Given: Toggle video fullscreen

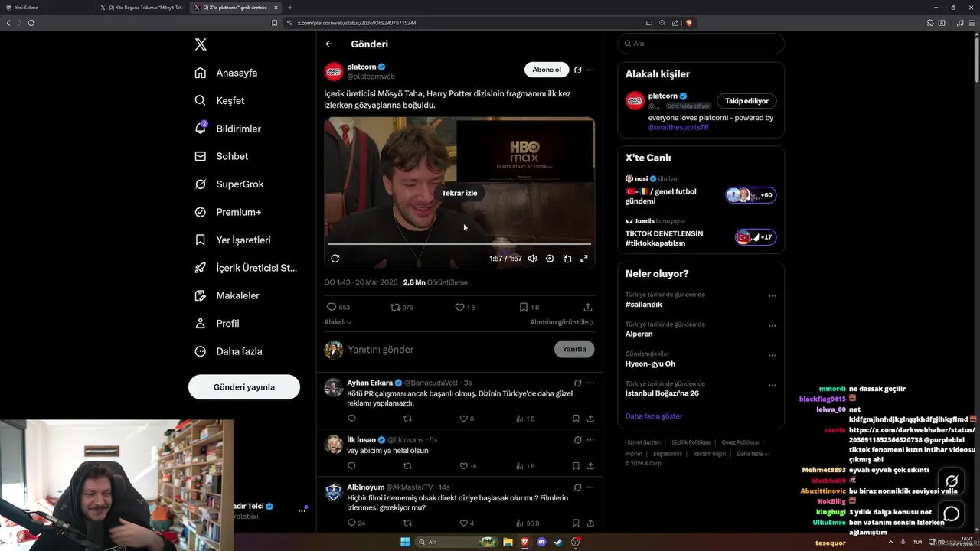Looking at the screenshot, I should (x=584, y=259).
